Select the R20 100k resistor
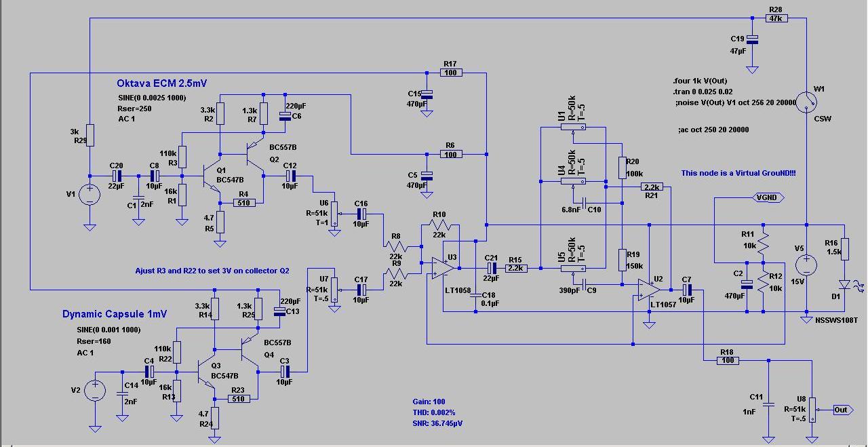The image size is (868, 447). tap(621, 166)
